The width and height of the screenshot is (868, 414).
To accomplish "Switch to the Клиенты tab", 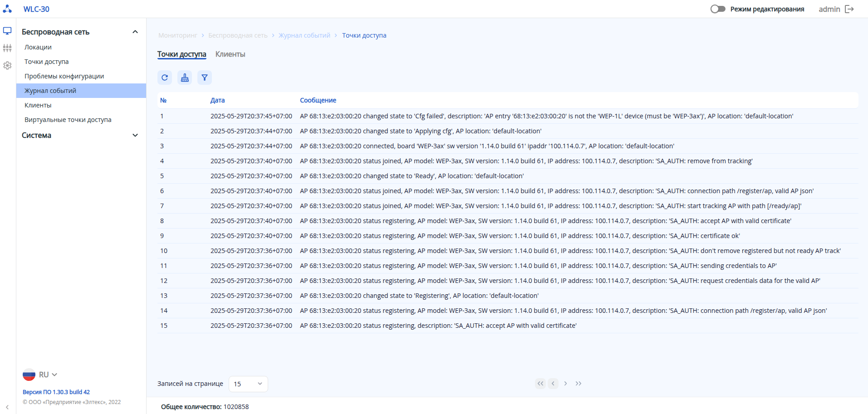I will point(230,54).
